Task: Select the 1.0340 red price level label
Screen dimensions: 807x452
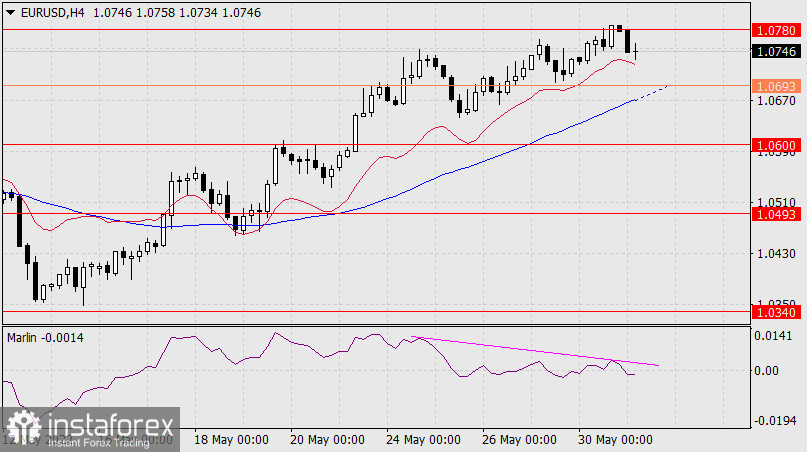Action: coord(777,312)
